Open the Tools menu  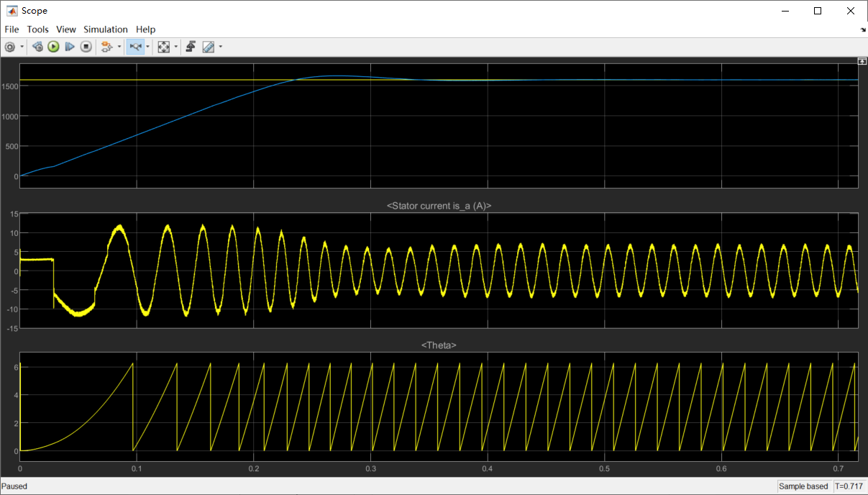click(37, 29)
